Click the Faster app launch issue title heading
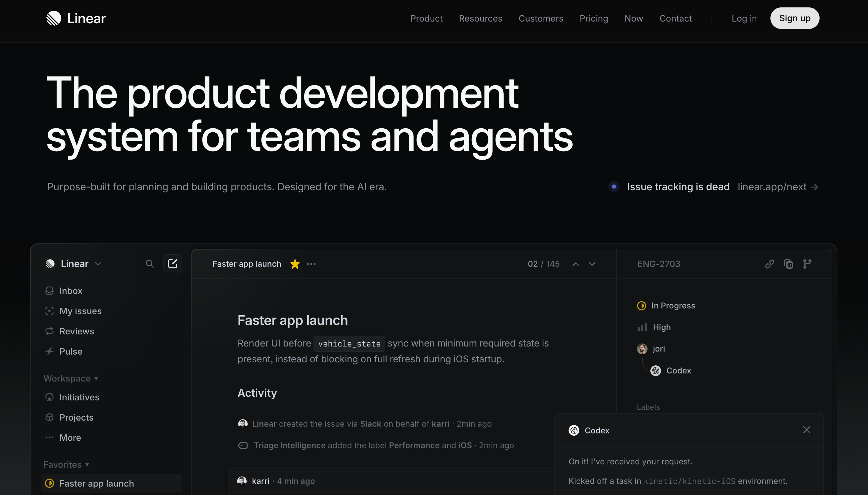 point(292,320)
